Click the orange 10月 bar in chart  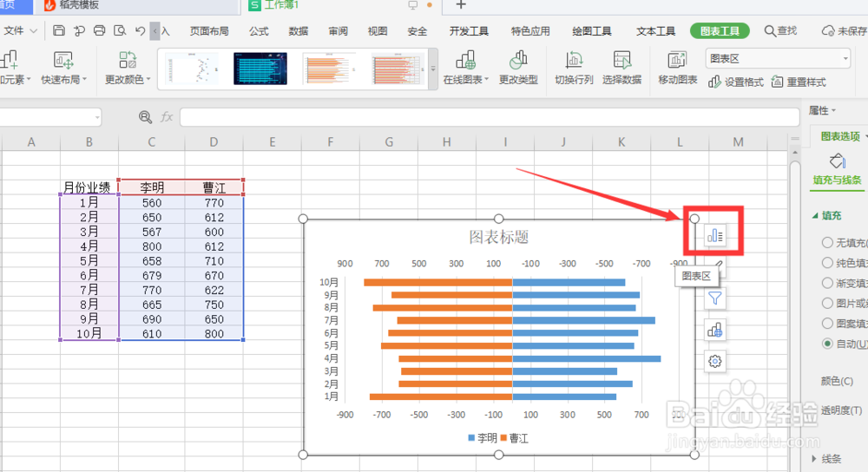point(437,282)
